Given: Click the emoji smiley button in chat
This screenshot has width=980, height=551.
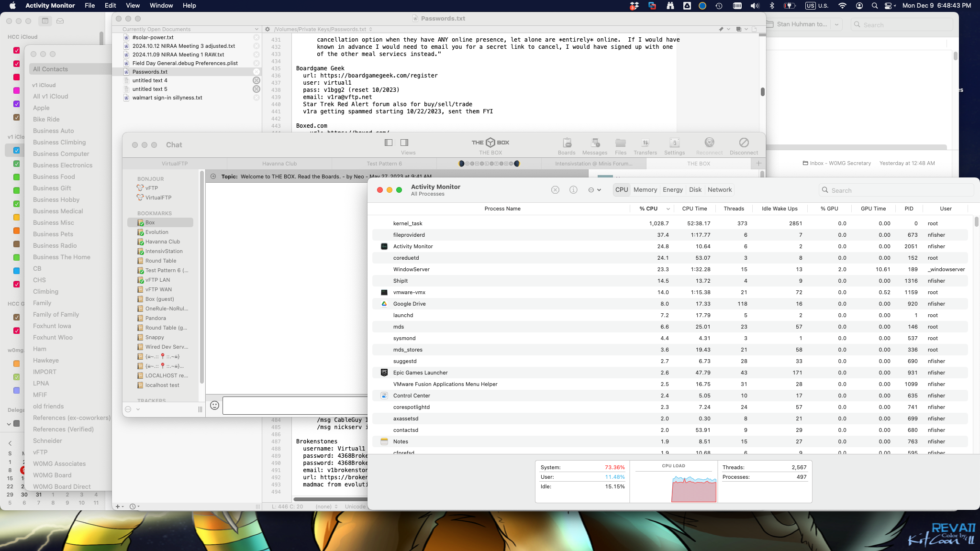Looking at the screenshot, I should [215, 405].
